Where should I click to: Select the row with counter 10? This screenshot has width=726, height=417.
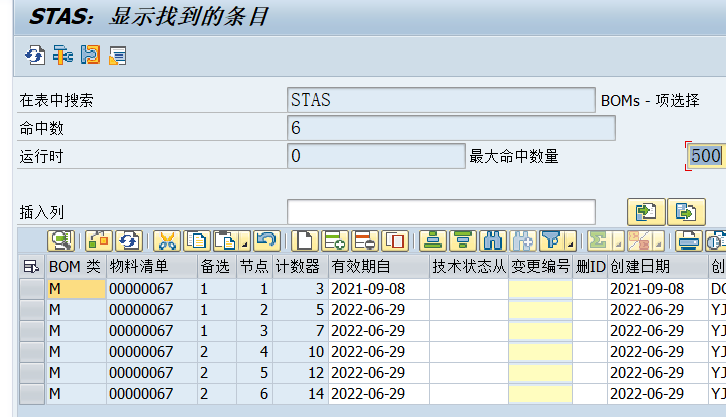pyautogui.click(x=32, y=352)
